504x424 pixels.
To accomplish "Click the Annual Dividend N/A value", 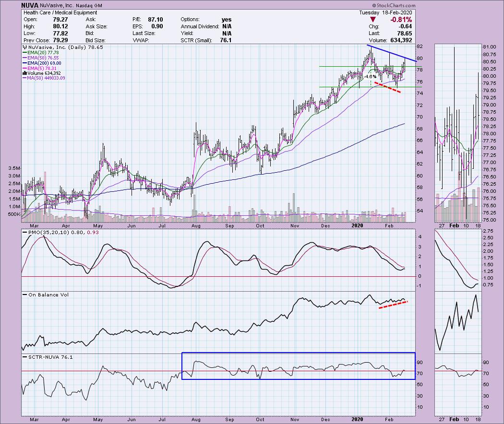I will (x=227, y=26).
